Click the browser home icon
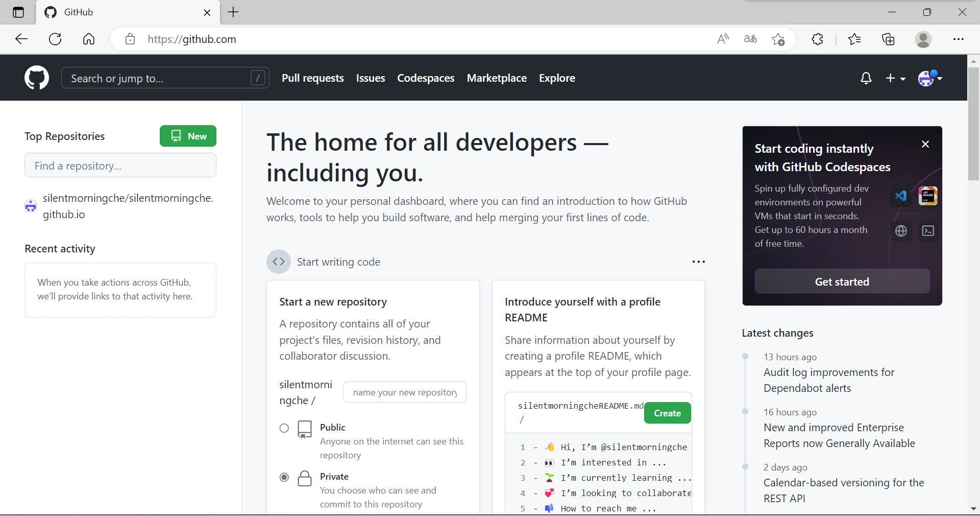 [x=89, y=39]
